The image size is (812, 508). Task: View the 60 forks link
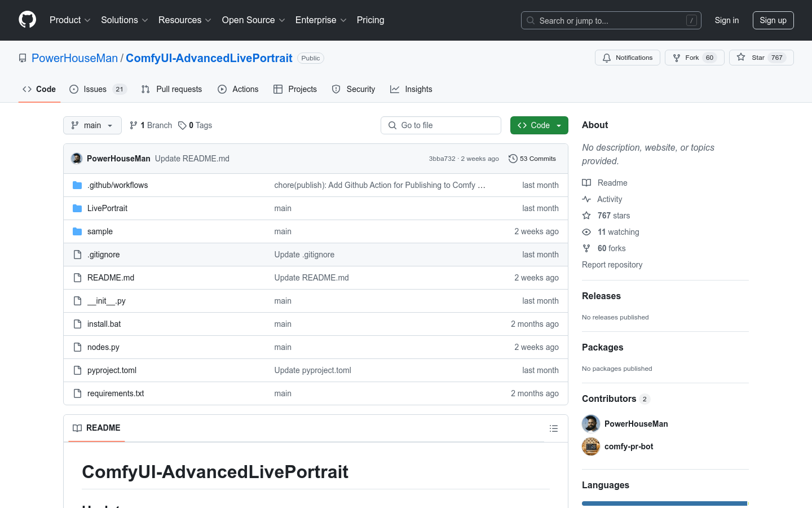604,248
